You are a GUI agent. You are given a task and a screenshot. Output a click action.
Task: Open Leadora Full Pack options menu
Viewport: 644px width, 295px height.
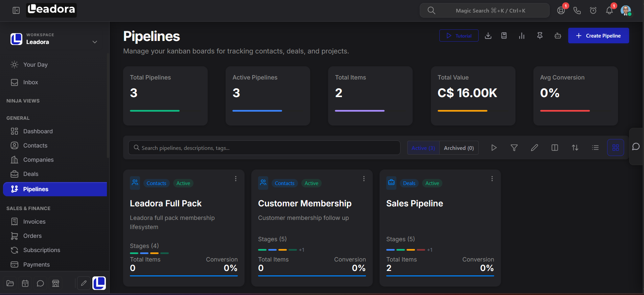(x=236, y=179)
